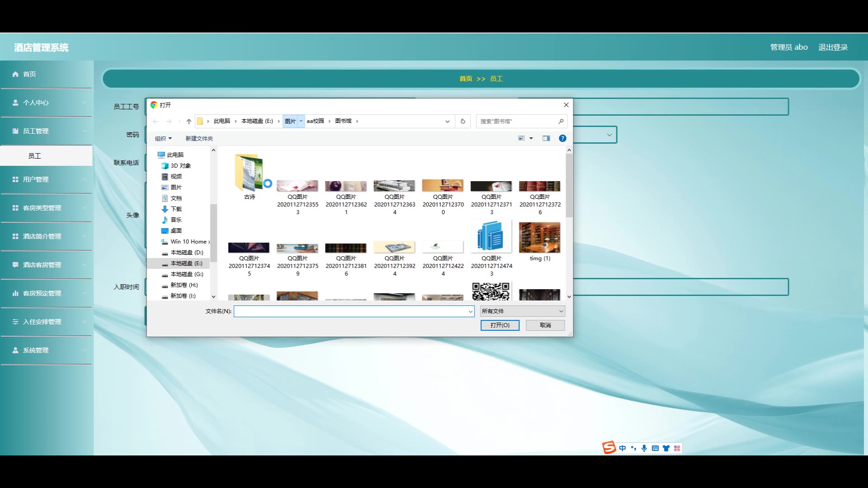Viewport: 868px width, 488px height.
Task: Click 取消 button
Action: (x=545, y=325)
